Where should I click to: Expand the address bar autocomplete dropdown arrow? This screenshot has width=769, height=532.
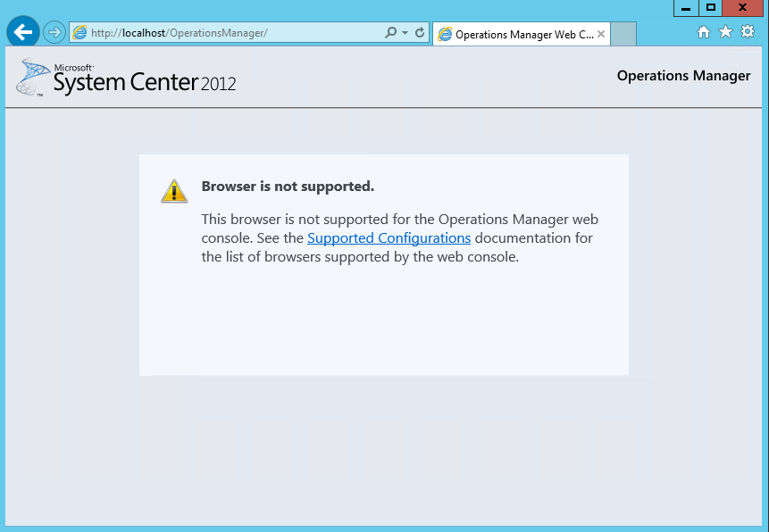(405, 33)
